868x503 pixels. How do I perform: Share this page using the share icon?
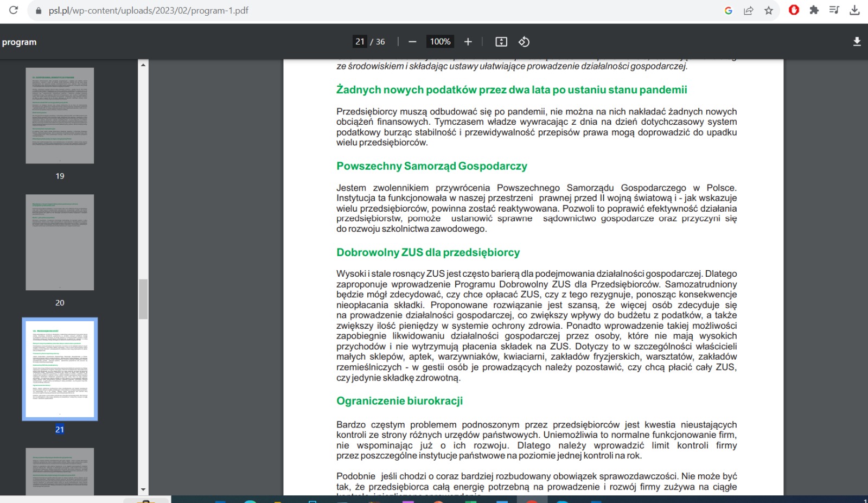pos(749,10)
